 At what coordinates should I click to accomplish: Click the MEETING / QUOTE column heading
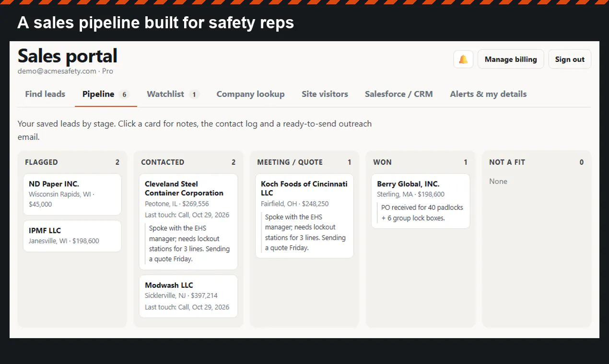click(x=290, y=162)
